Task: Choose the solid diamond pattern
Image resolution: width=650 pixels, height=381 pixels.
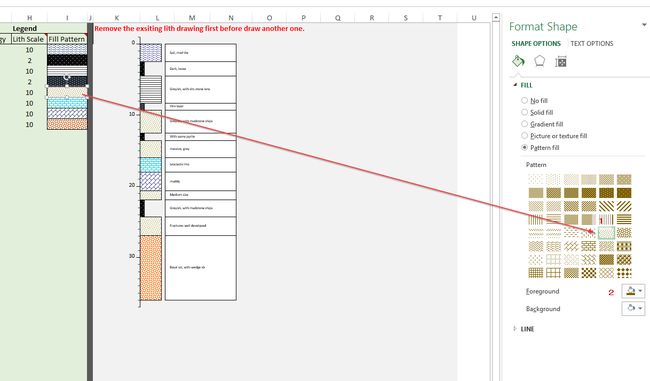Action: click(x=624, y=273)
